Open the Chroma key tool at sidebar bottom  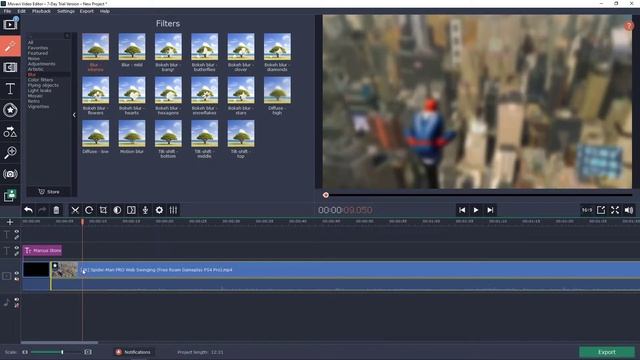[x=10, y=196]
